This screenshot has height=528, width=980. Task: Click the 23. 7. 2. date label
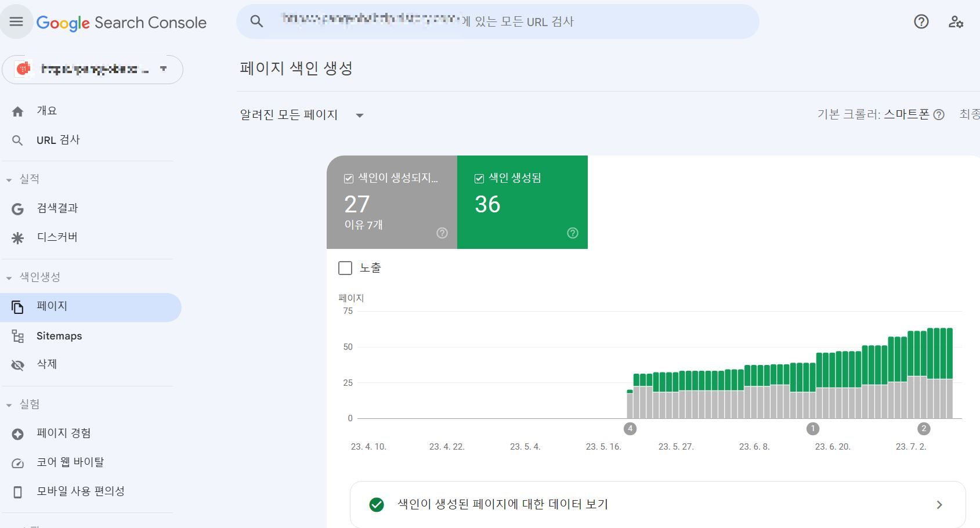tap(911, 447)
